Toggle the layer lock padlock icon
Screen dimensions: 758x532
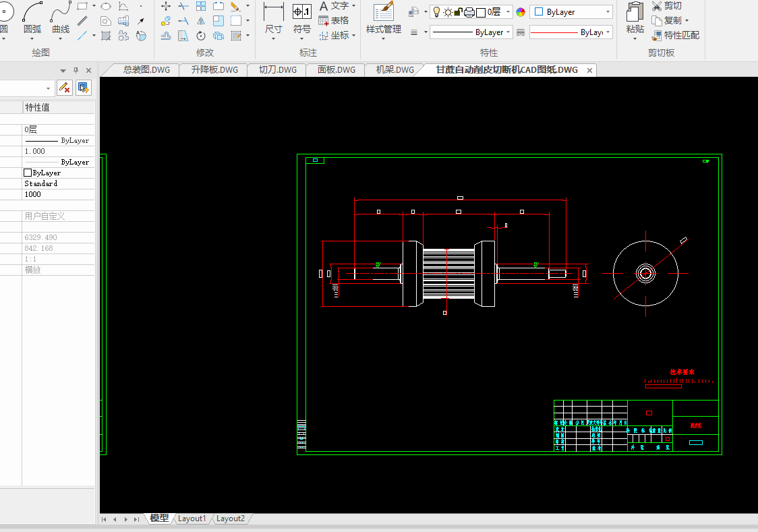pyautogui.click(x=458, y=12)
